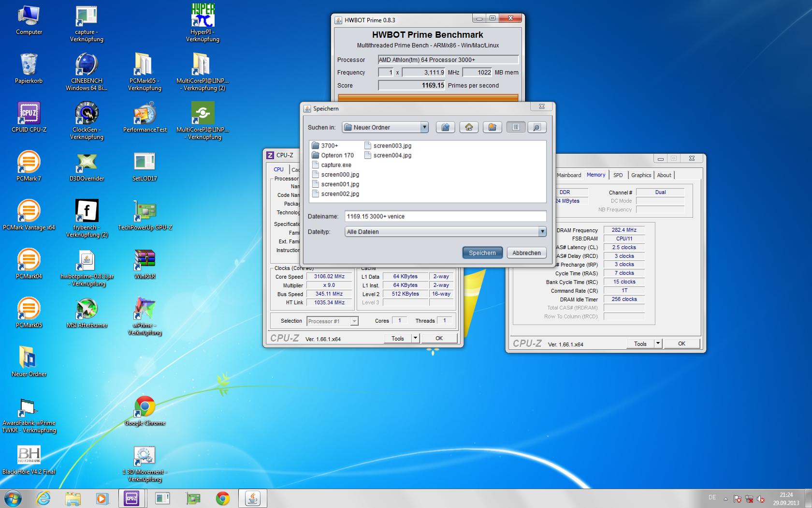
Task: Click the Speichern save button
Action: point(482,253)
